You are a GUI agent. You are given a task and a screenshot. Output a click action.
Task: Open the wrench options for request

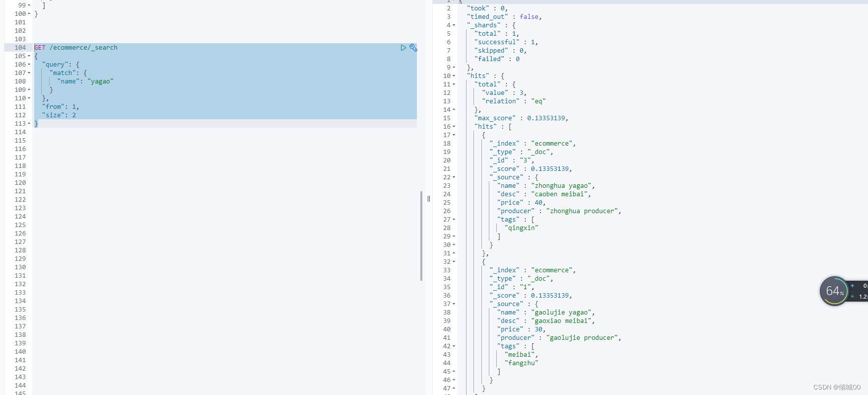(413, 48)
